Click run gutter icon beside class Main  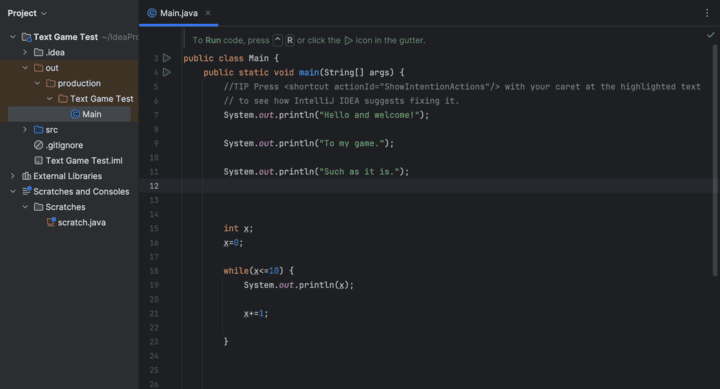pos(167,58)
